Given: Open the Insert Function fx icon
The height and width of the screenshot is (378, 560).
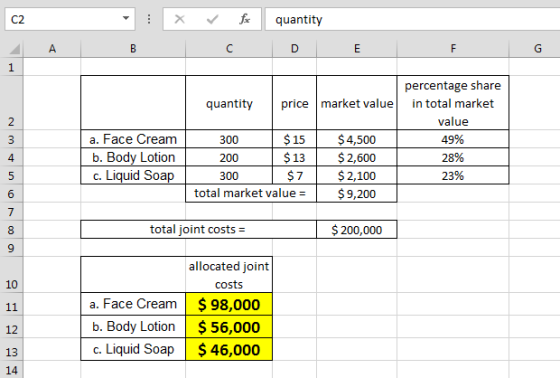Looking at the screenshot, I should [245, 19].
